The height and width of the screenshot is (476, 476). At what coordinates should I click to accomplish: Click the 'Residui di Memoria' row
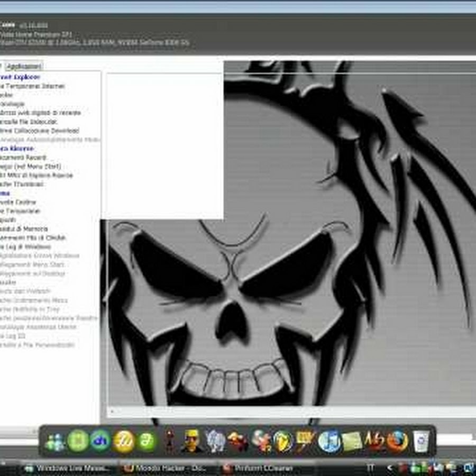point(24,229)
